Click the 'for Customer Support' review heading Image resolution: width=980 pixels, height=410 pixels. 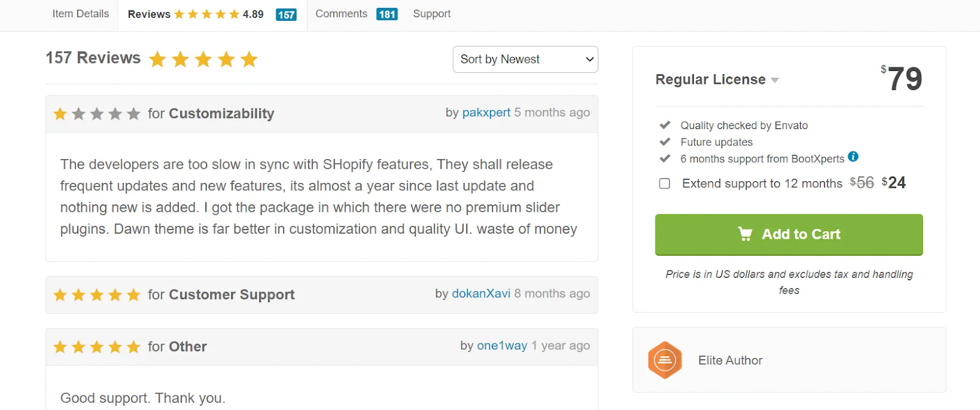click(x=221, y=295)
